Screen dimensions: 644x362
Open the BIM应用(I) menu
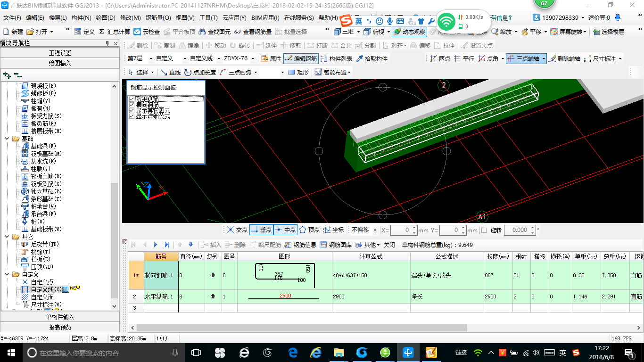(x=265, y=18)
